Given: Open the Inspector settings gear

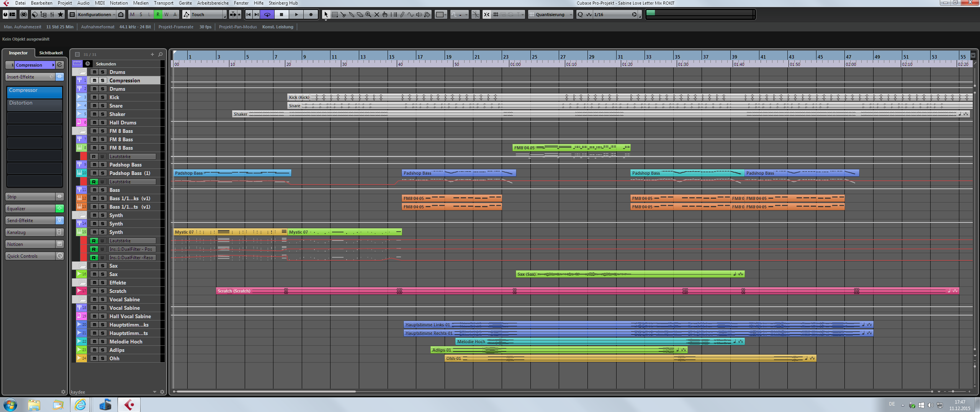Looking at the screenshot, I should (63, 392).
